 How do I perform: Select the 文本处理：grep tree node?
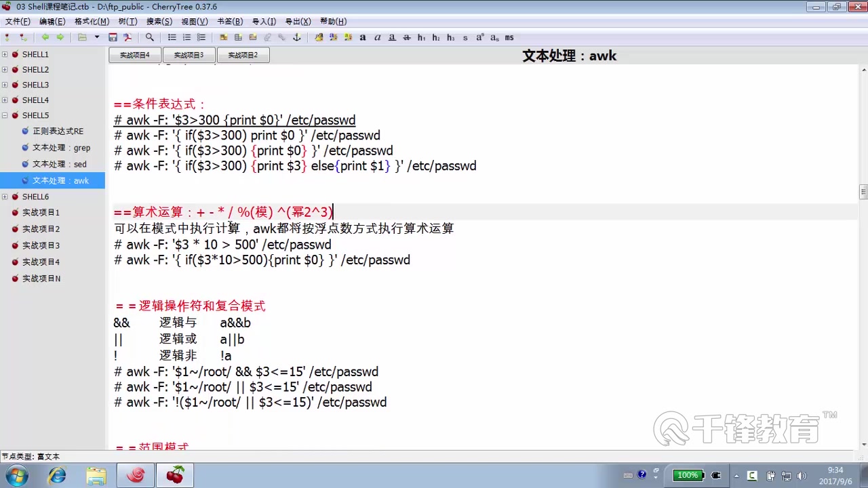click(61, 148)
